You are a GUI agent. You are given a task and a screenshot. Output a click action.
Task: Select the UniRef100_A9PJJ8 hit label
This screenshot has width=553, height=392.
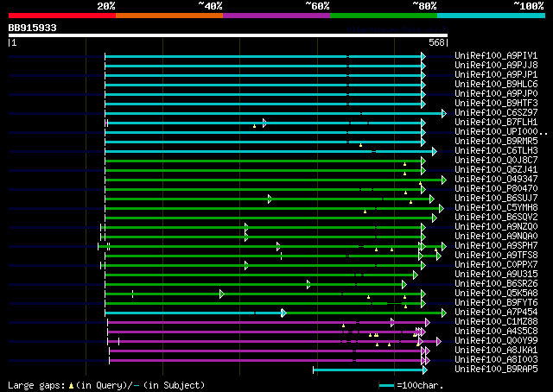point(496,66)
